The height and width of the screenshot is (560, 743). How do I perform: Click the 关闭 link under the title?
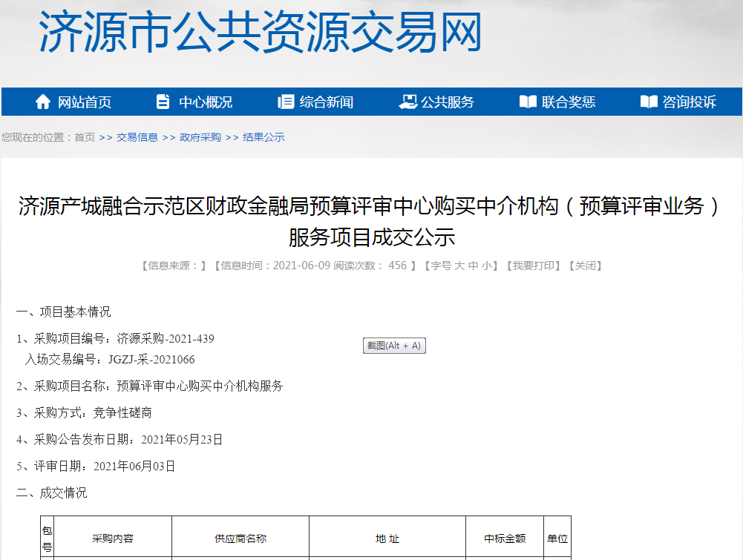585,266
